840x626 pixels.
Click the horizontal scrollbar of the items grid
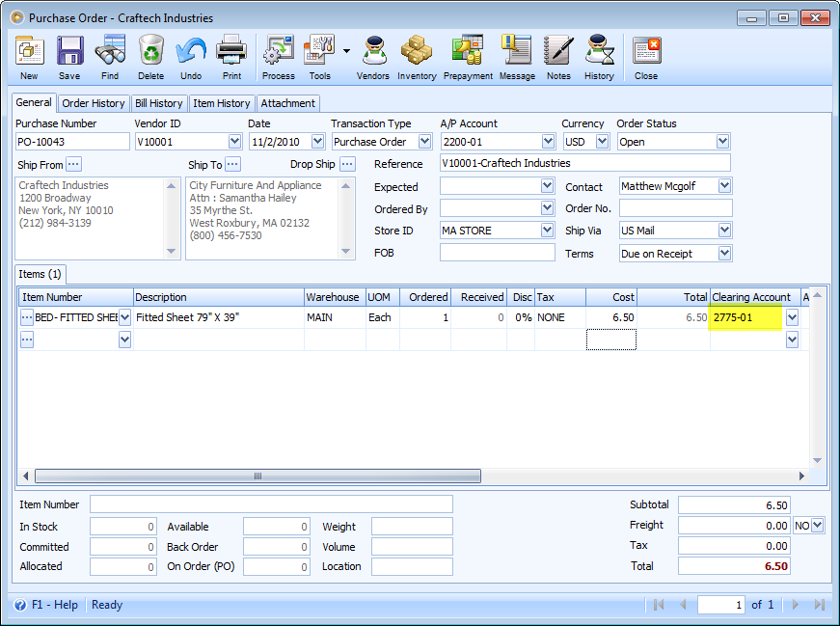257,476
